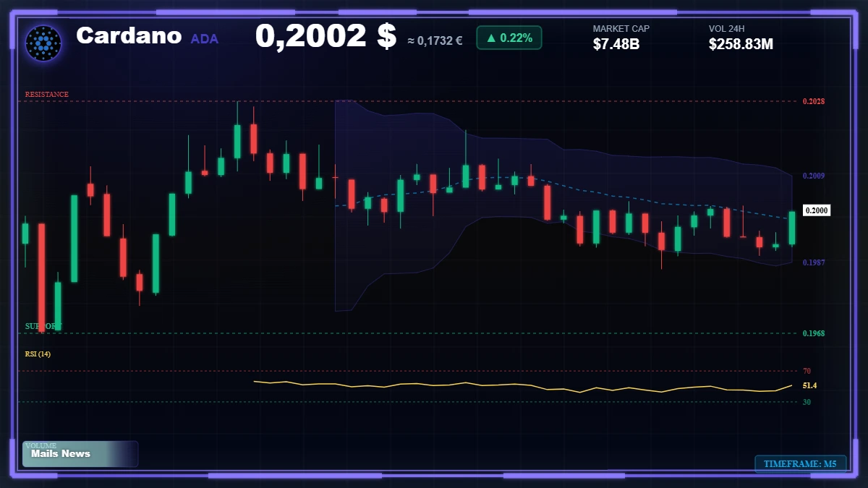Click the 0.1968 support price label
Viewport: 868px width, 488px height.
(x=814, y=333)
